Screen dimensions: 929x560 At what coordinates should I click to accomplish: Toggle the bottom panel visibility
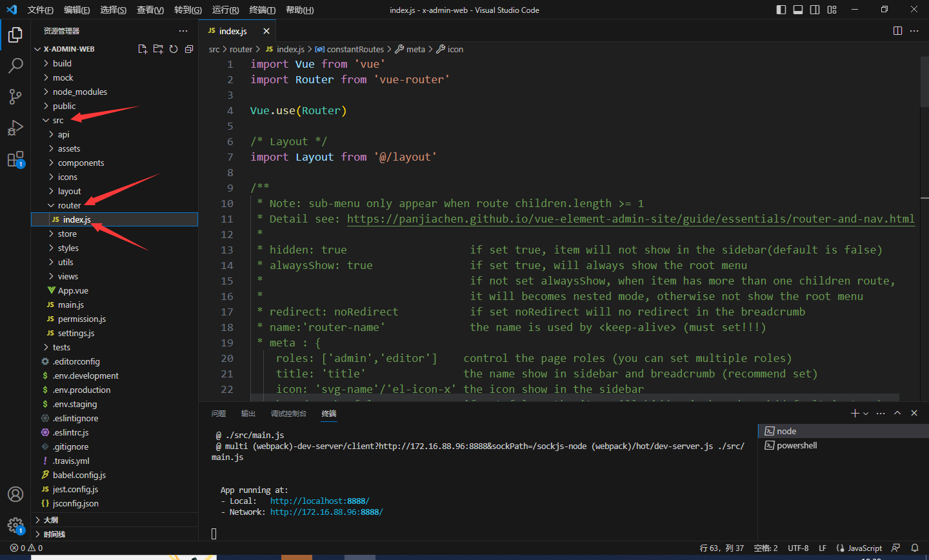[798, 10]
